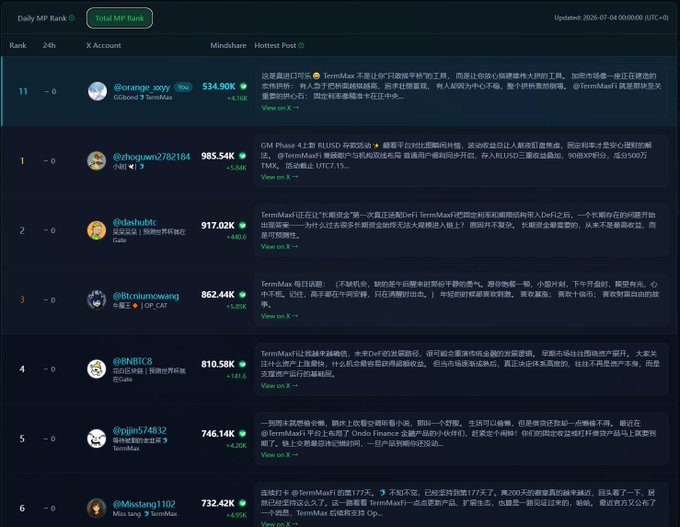The height and width of the screenshot is (527, 680).
Task: Click green badge beside 746.14K mindshare
Action: (242, 433)
